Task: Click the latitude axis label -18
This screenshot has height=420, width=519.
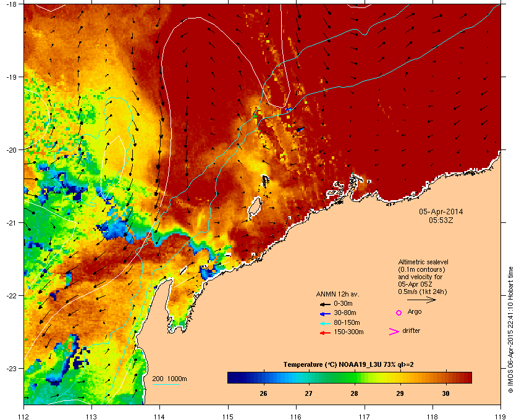Action: tap(11, 4)
